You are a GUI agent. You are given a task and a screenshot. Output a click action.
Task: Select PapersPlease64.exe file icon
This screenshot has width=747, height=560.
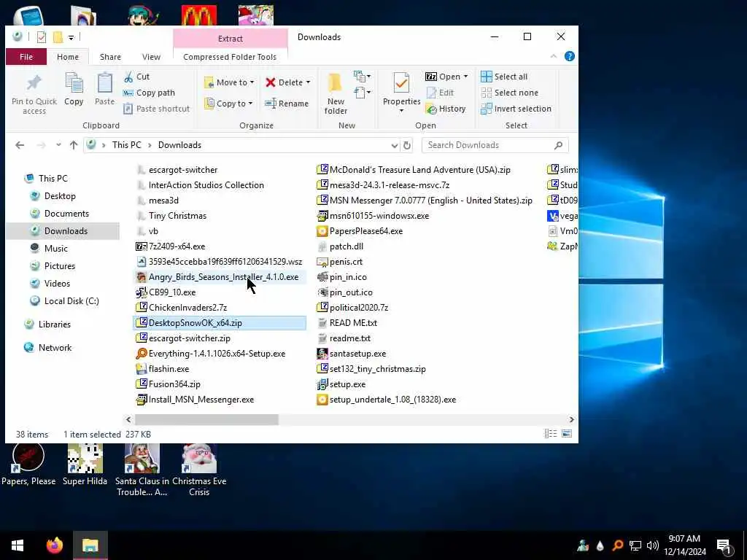click(322, 231)
